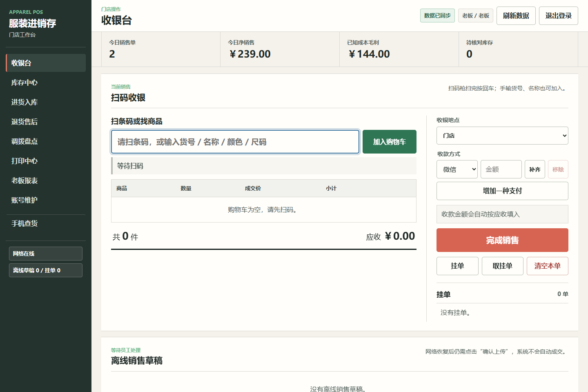Click 已知成本毛利 amount ￥144.00

pyautogui.click(x=369, y=54)
